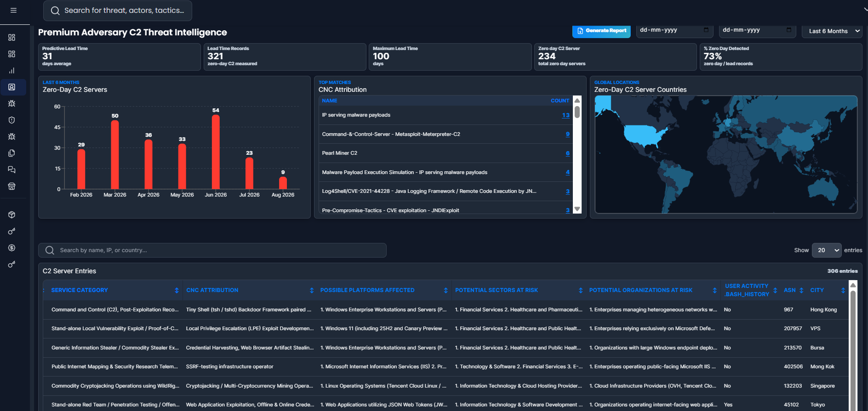Select the highlighted adversary profile icon in sidebar
868x411 pixels.
[x=12, y=87]
